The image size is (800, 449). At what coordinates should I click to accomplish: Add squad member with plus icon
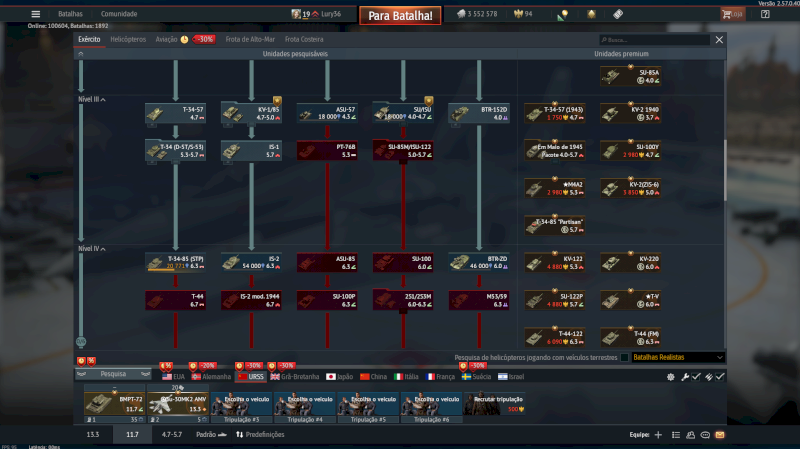(x=658, y=435)
